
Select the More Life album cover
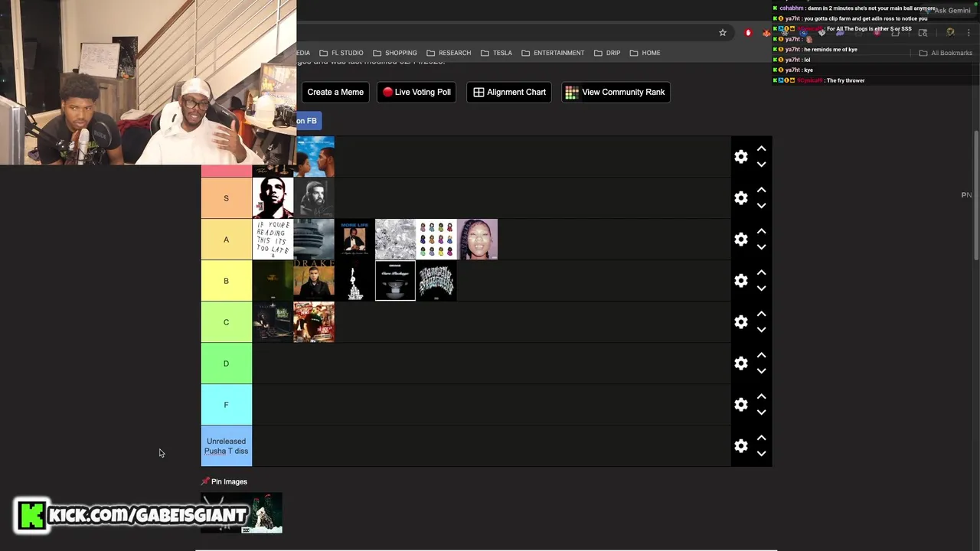(x=354, y=240)
